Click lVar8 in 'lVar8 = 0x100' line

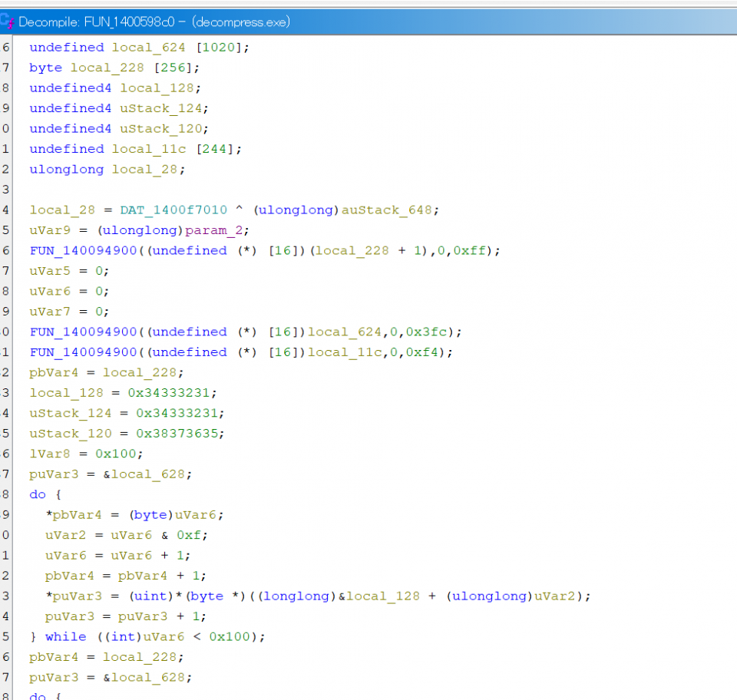tap(50, 454)
